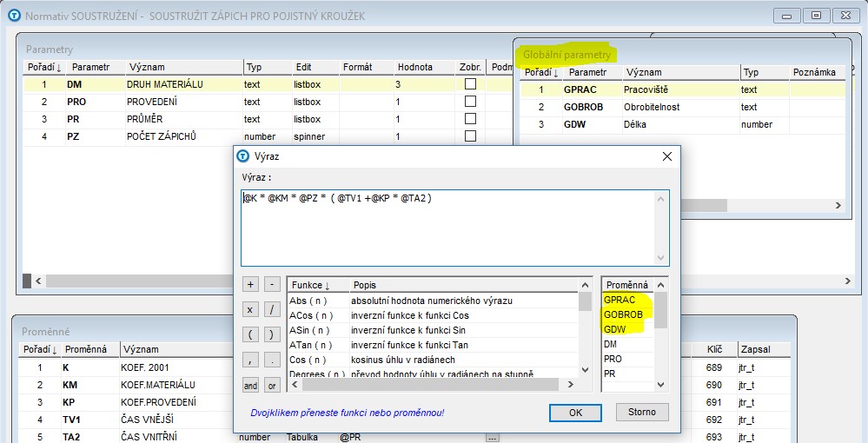868x443 pixels.
Task: Insert the divide slash operator button
Action: [272, 309]
